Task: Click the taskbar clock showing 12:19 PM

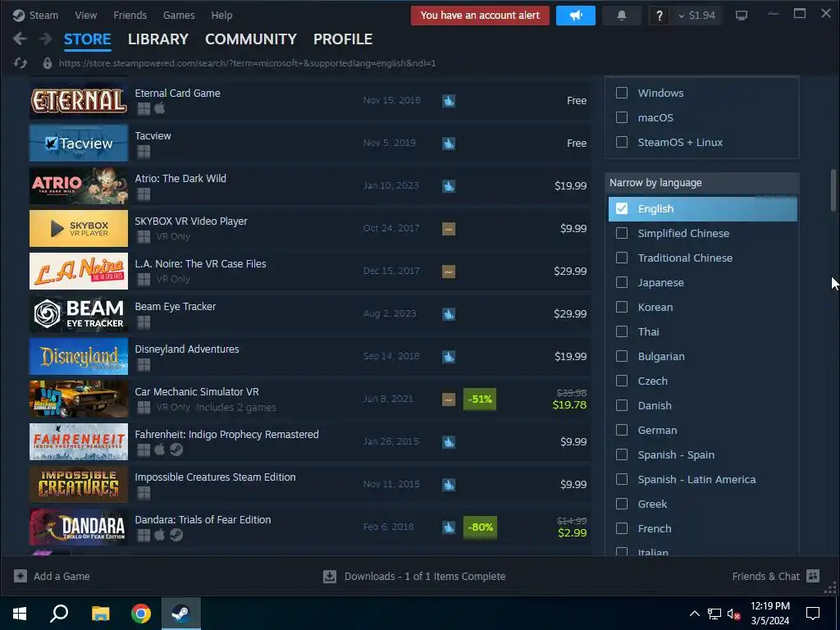Action: click(769, 614)
